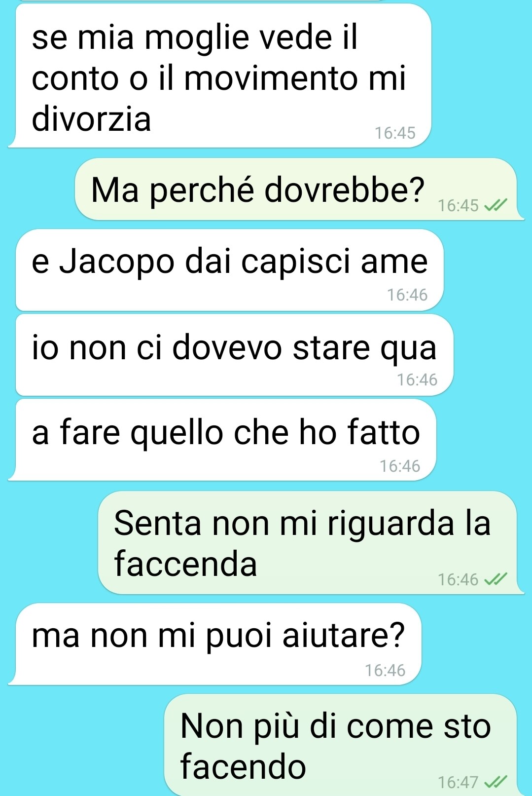Click the double checkmark on 'Senta non mi riguarda' message
This screenshot has width=532, height=796.
[x=496, y=579]
